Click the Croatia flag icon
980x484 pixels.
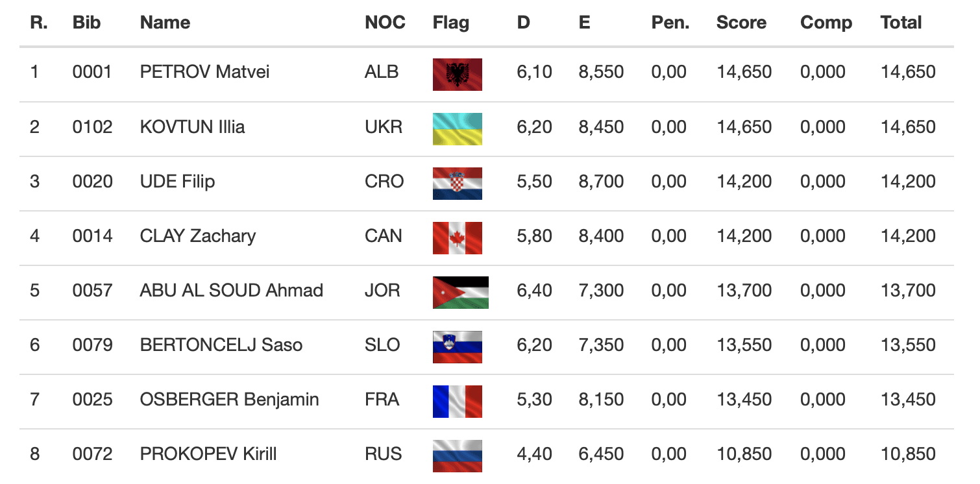point(457,183)
